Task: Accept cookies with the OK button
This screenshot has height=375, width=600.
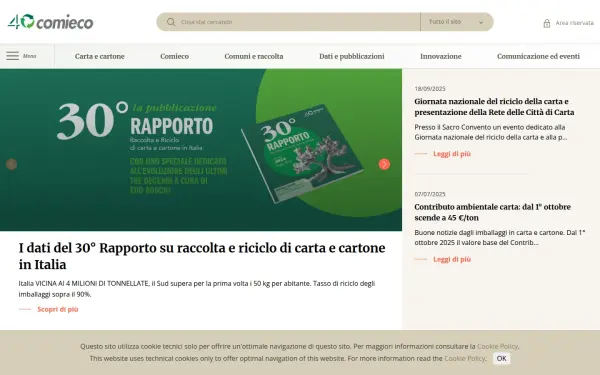Action: [x=502, y=359]
